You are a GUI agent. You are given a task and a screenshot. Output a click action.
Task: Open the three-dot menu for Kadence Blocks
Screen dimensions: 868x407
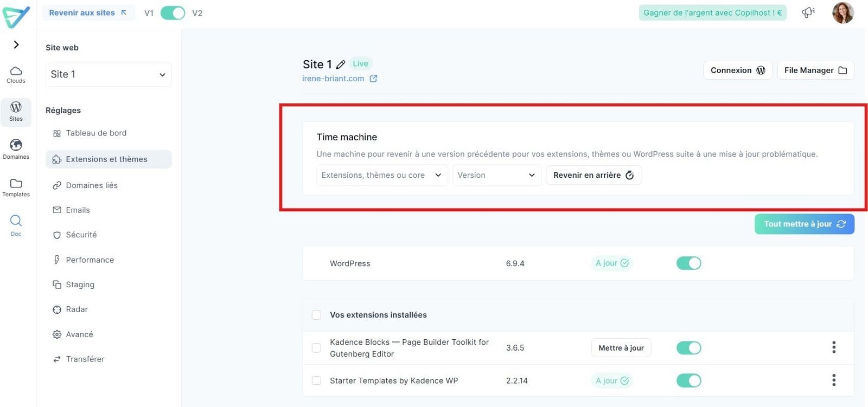[834, 347]
